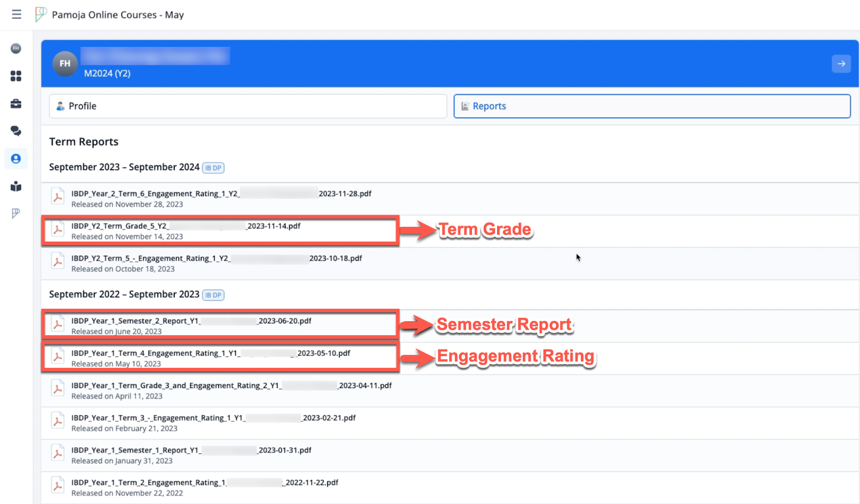This screenshot has height=504, width=860.
Task: Open the chat messages icon in sidebar
Action: (16, 131)
